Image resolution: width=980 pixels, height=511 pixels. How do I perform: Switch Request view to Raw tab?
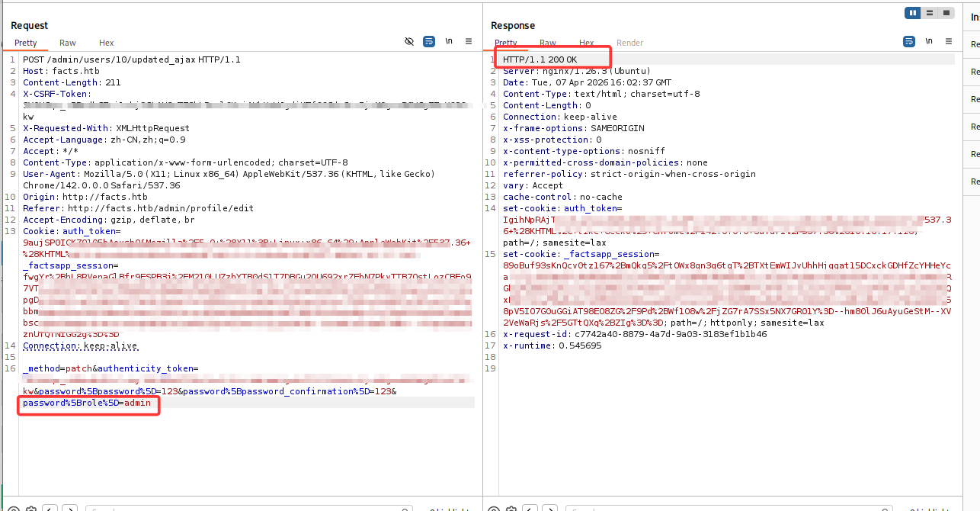68,43
